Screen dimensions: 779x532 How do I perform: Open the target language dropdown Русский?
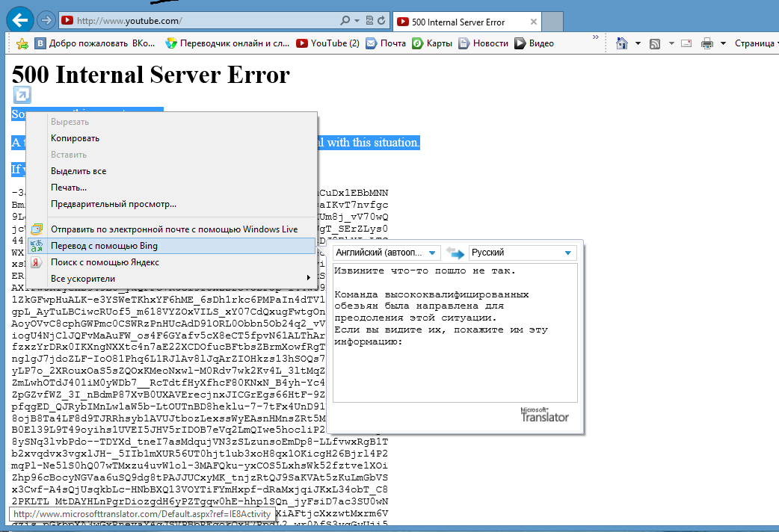[x=522, y=253]
